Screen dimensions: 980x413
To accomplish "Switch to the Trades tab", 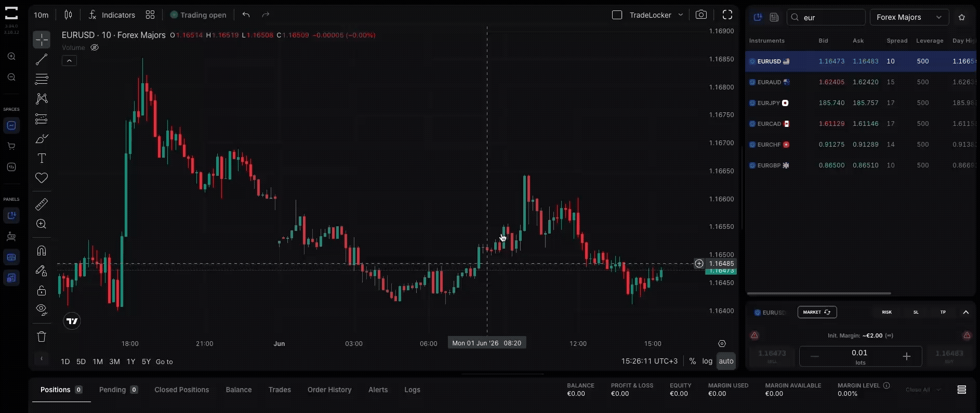I will pos(280,390).
